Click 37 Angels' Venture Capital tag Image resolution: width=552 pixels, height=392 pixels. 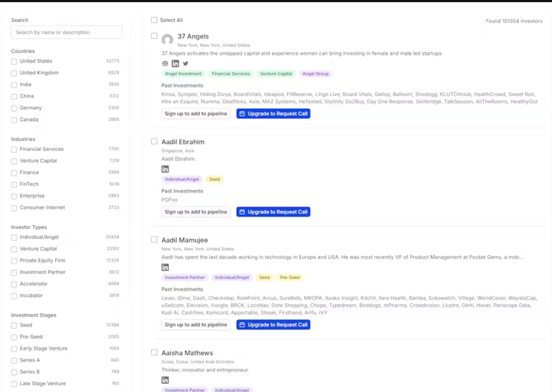[x=276, y=73]
